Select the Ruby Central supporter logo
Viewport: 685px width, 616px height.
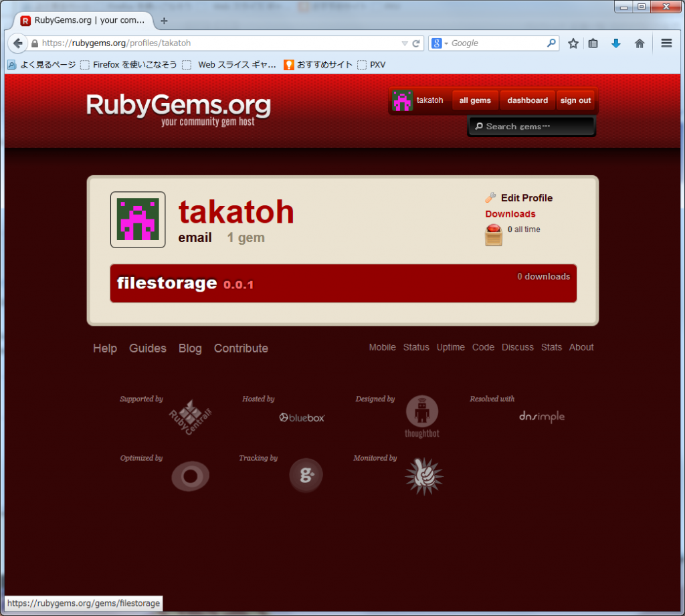click(x=190, y=416)
